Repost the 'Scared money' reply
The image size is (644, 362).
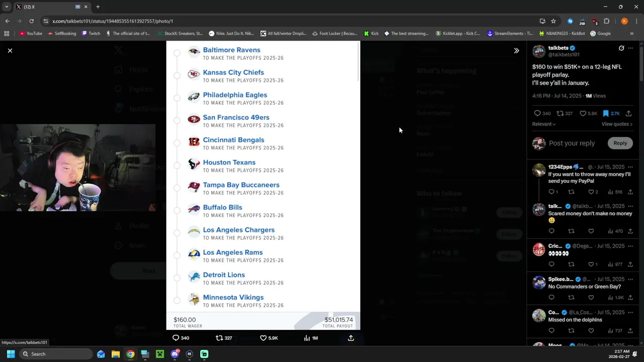[571, 231]
